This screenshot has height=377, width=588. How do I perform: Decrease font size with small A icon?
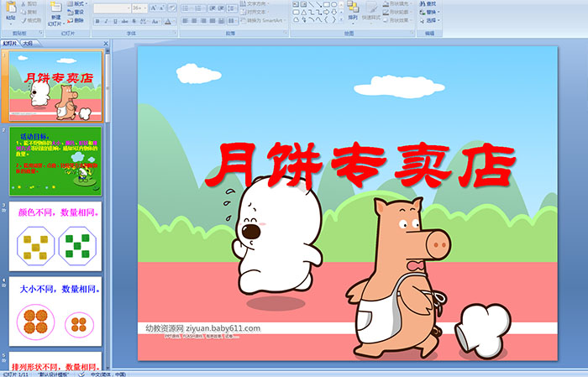pyautogui.click(x=162, y=8)
